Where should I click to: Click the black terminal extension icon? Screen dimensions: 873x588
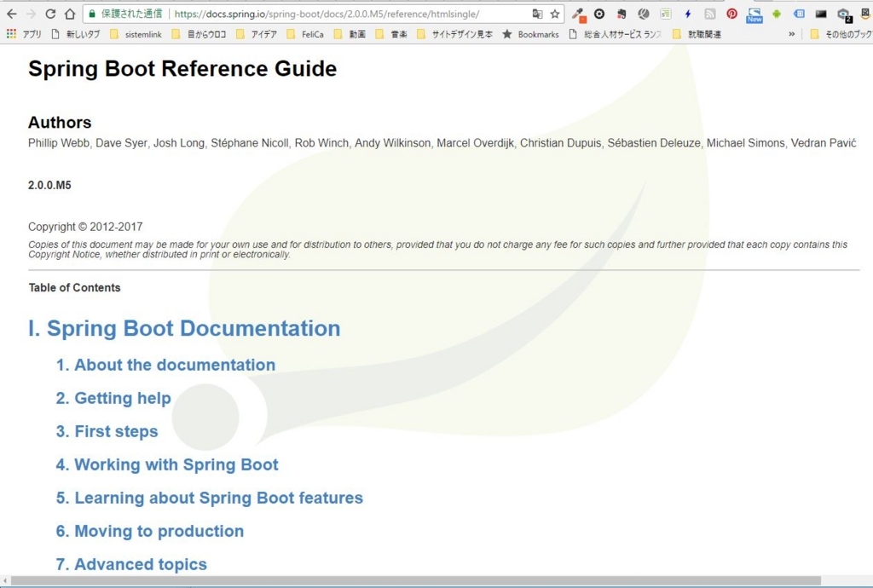[x=821, y=14]
